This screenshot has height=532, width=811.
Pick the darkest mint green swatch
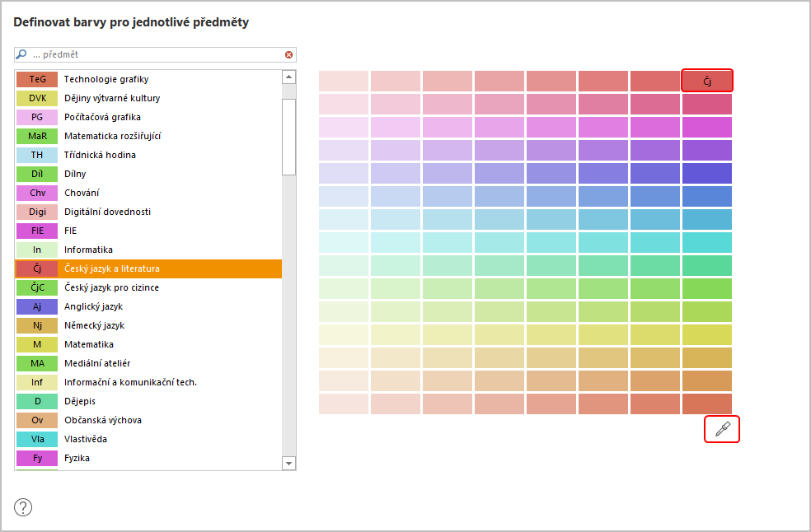707,265
